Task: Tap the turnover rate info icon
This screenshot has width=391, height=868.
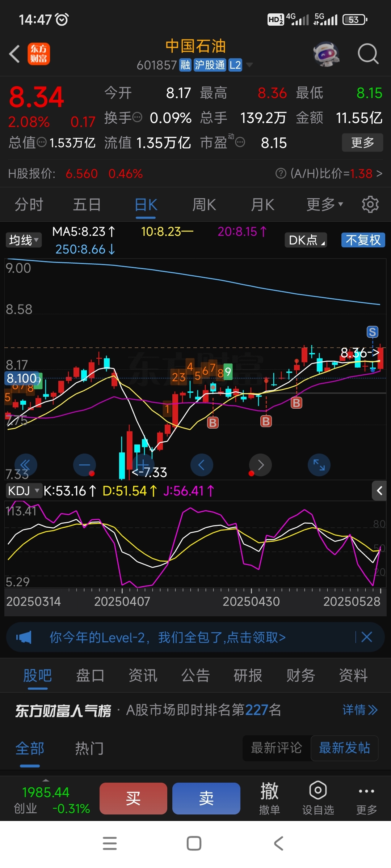Action: click(x=137, y=117)
